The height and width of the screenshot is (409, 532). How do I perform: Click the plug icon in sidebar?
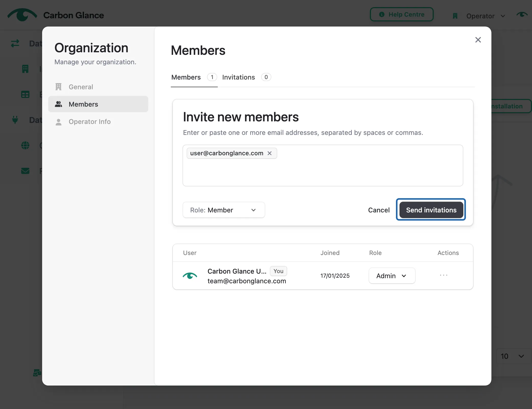coord(15,120)
